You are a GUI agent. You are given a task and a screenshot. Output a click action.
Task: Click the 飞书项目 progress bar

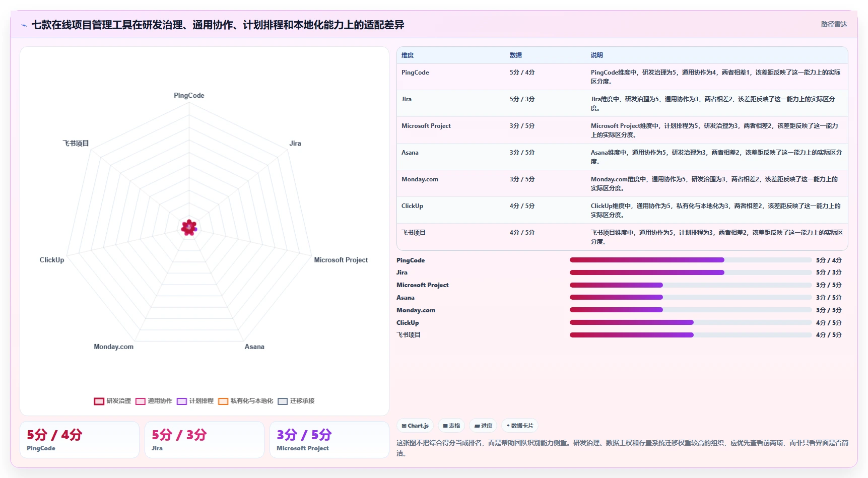pyautogui.click(x=691, y=335)
